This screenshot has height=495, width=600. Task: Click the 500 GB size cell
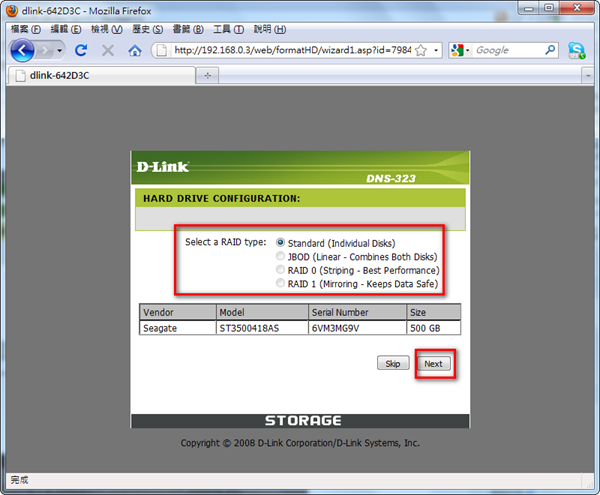coord(434,328)
